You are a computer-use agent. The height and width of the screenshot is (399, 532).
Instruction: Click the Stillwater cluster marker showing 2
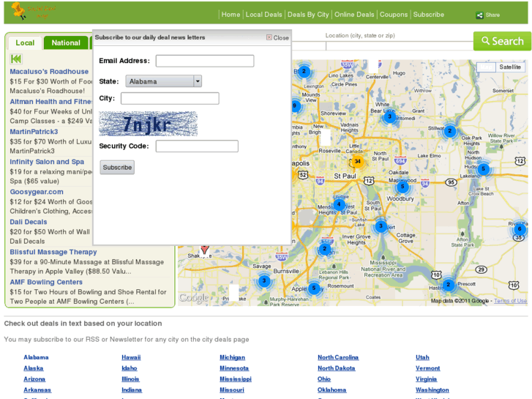(449, 131)
